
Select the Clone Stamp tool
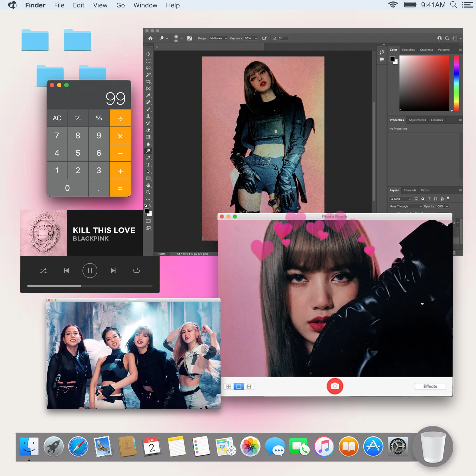pyautogui.click(x=148, y=116)
